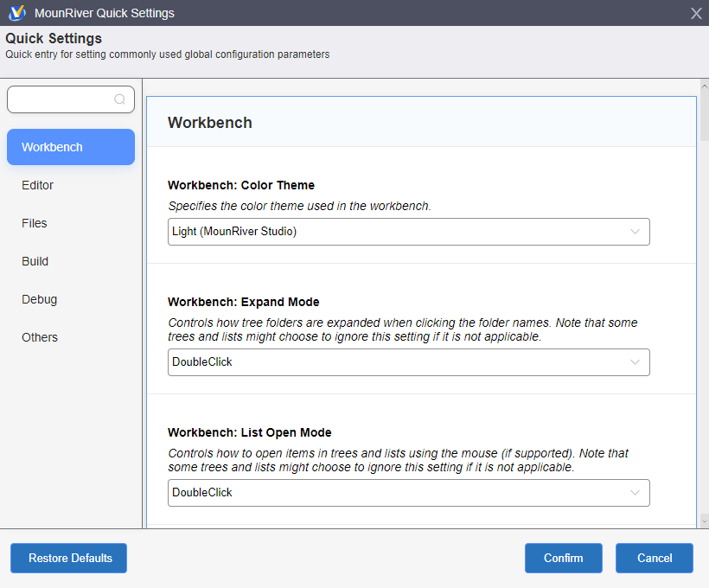Click the 'Workbench: Expand Mode' heading

(243, 302)
